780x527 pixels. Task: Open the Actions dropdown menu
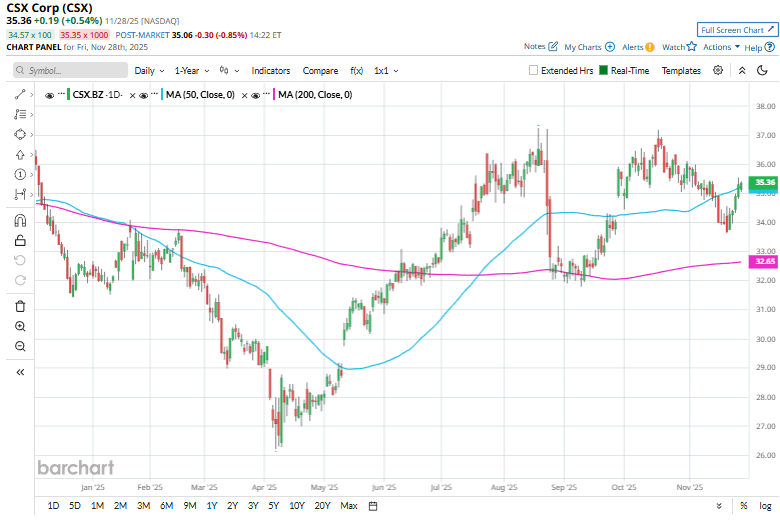(x=721, y=47)
